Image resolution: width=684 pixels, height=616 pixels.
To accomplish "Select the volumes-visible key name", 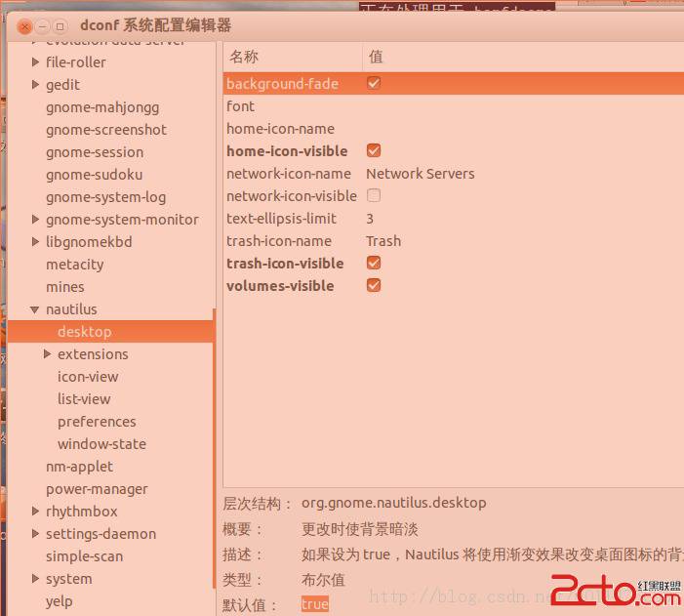I will coord(280,286).
